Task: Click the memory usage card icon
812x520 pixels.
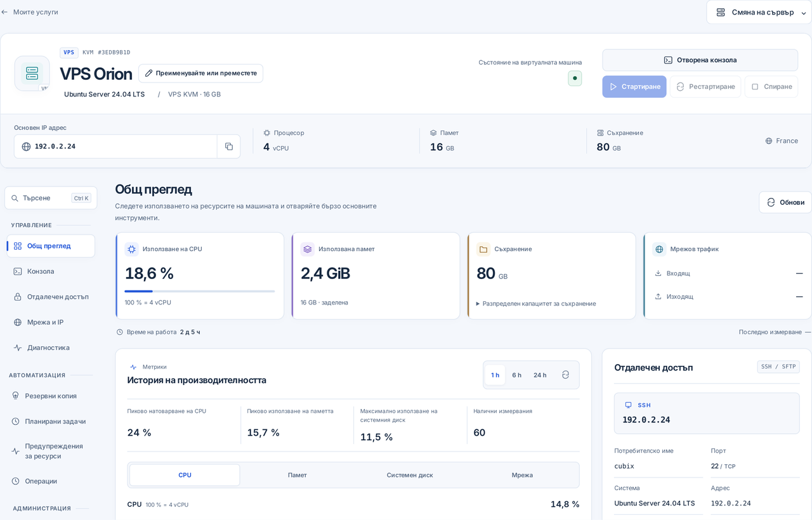Action: [308, 249]
